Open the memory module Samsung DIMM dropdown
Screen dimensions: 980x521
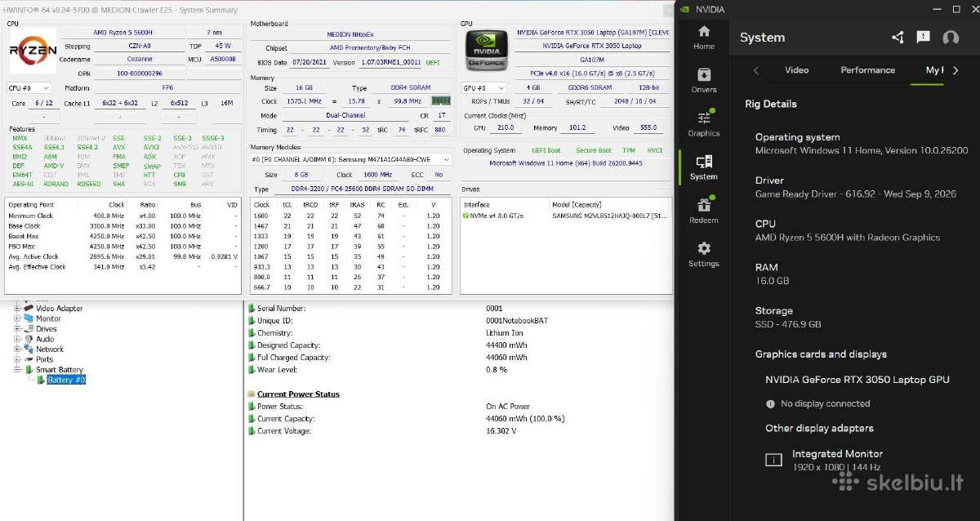pyautogui.click(x=351, y=159)
